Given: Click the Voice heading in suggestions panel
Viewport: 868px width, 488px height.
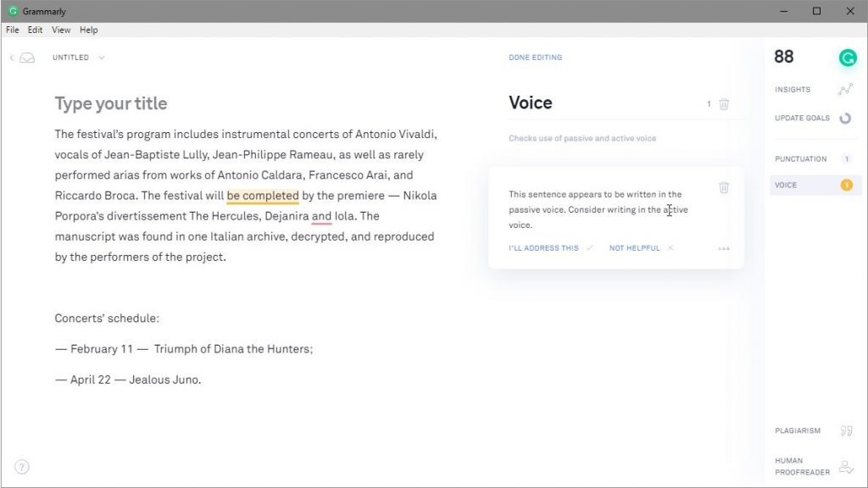Looking at the screenshot, I should tap(531, 103).
